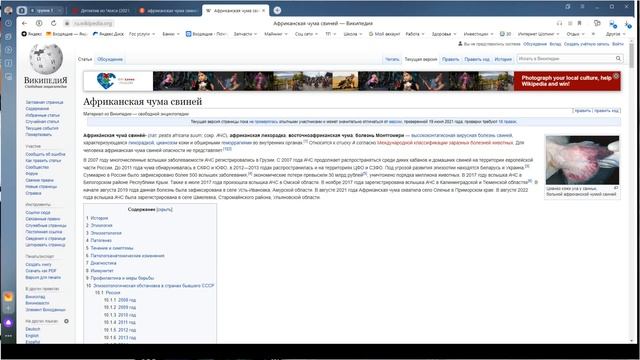This screenshot has height=360, width=640.
Task: Open Случайная статья in the sidebar
Action: [x=42, y=122]
